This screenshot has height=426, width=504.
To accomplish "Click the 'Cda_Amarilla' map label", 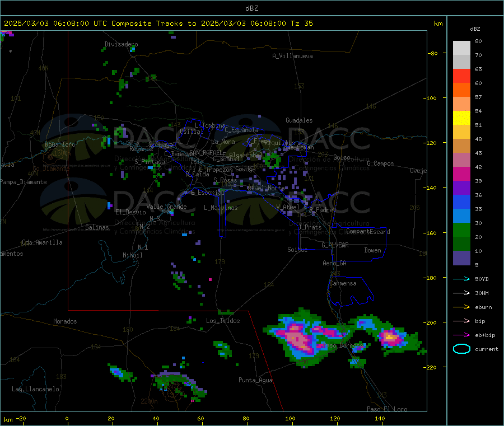I will (x=42, y=242).
